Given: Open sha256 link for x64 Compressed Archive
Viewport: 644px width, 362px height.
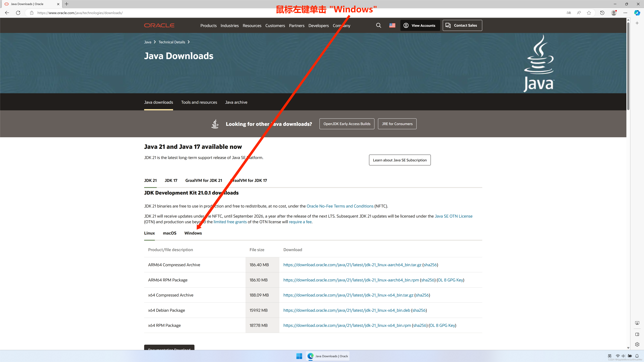Looking at the screenshot, I should (422, 295).
